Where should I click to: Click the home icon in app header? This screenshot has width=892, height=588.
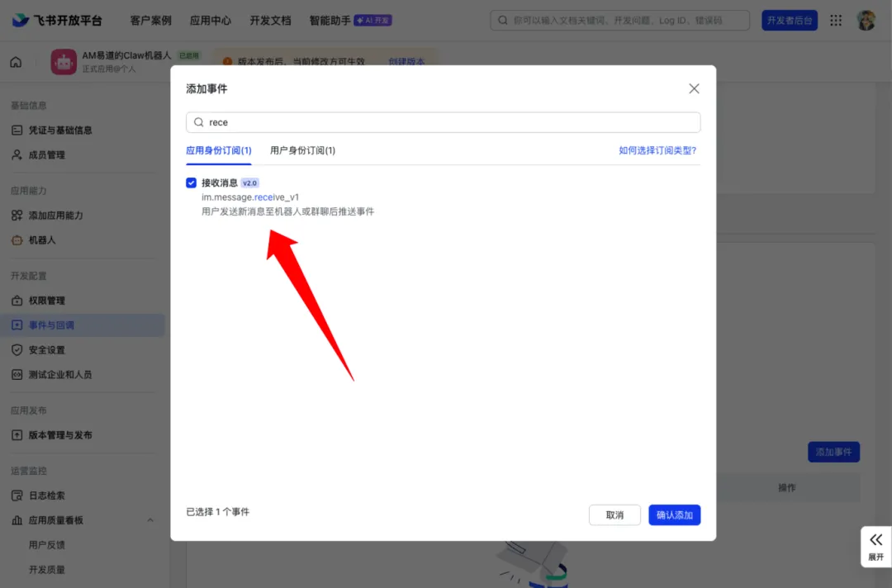[16, 62]
